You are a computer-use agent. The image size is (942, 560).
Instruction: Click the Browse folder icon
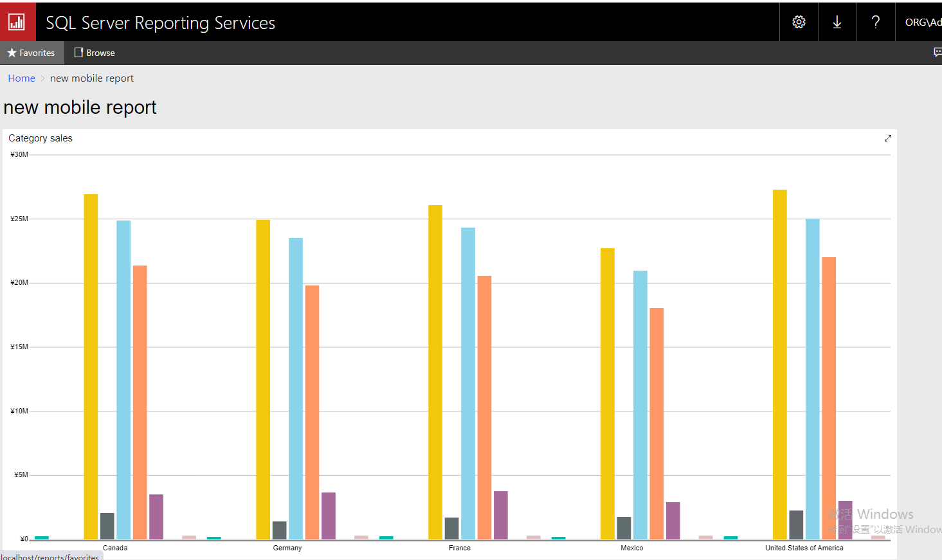point(78,53)
